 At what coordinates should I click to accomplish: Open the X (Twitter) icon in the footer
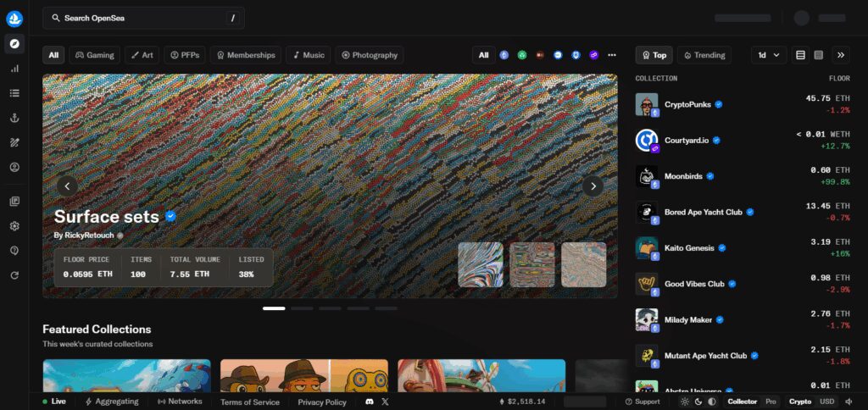click(386, 402)
